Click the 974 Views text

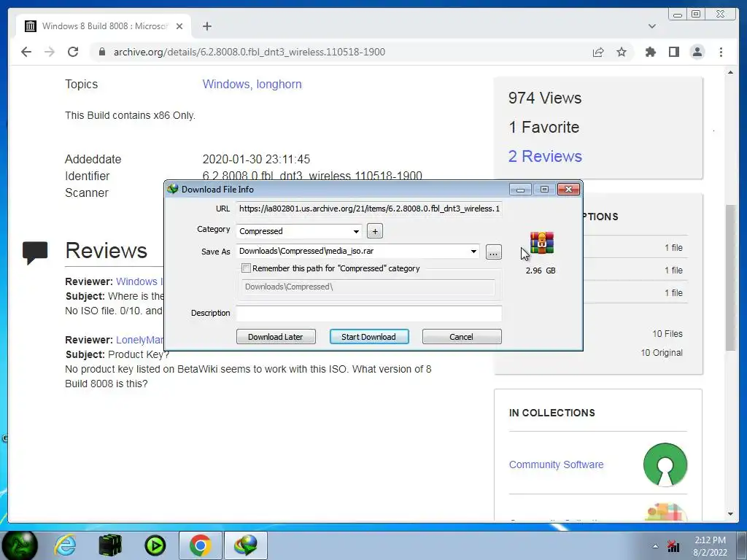pos(544,98)
